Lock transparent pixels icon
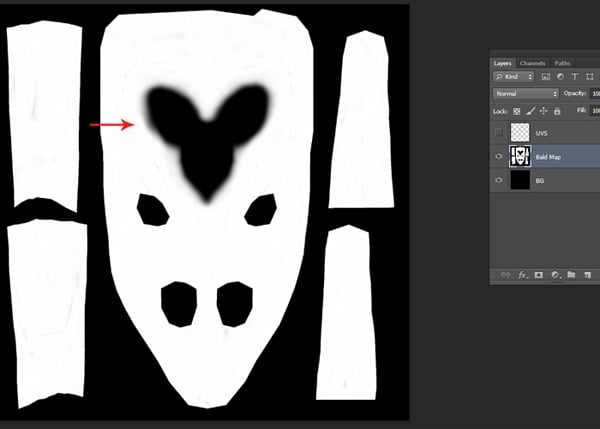The width and height of the screenshot is (600, 429). pyautogui.click(x=517, y=111)
